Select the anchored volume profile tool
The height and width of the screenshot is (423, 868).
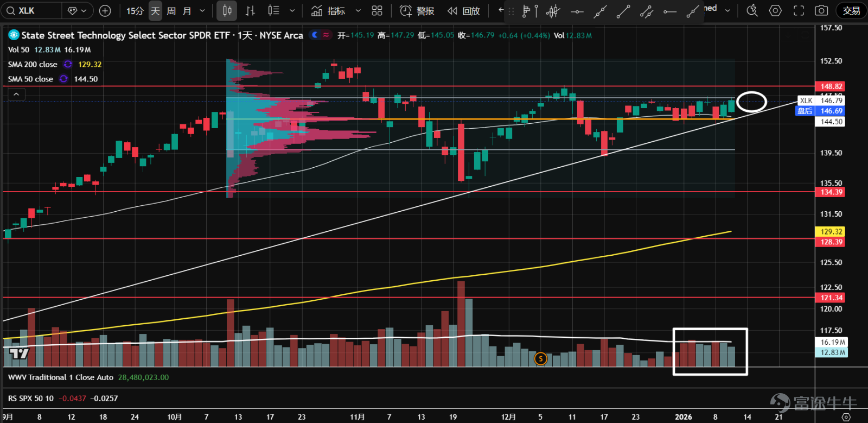point(529,11)
